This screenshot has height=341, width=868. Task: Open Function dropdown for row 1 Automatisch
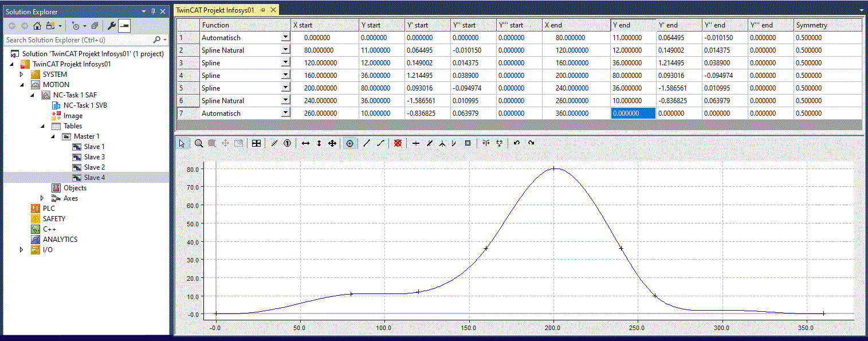(x=285, y=38)
